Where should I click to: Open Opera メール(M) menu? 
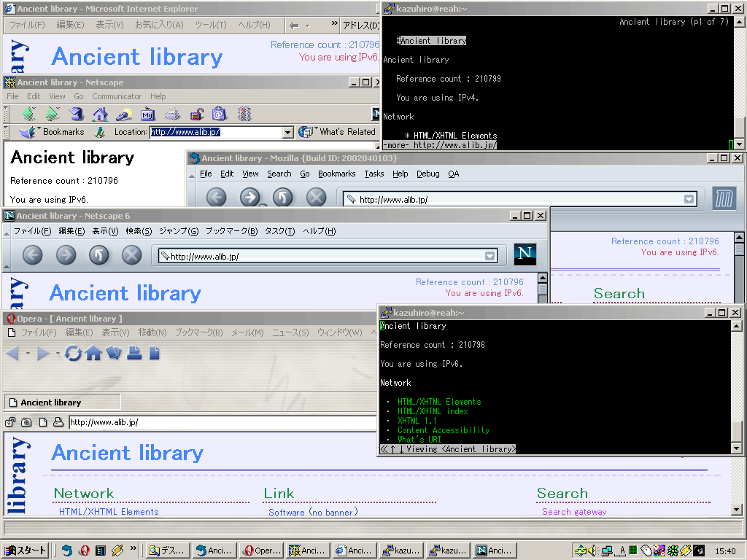pos(247,332)
